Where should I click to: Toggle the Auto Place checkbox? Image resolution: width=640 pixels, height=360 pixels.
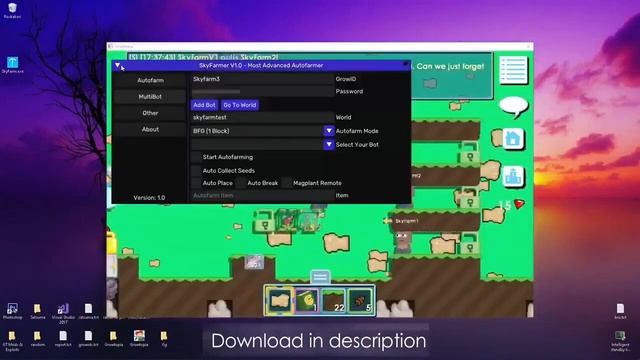196,183
